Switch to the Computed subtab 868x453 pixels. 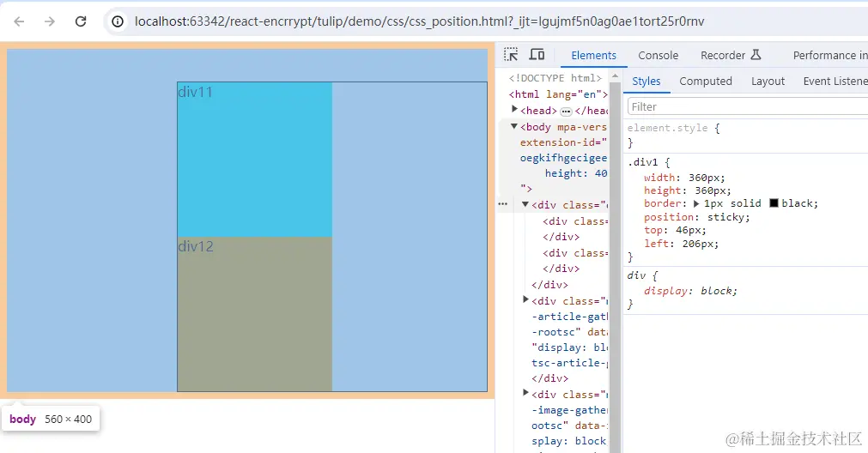(705, 82)
